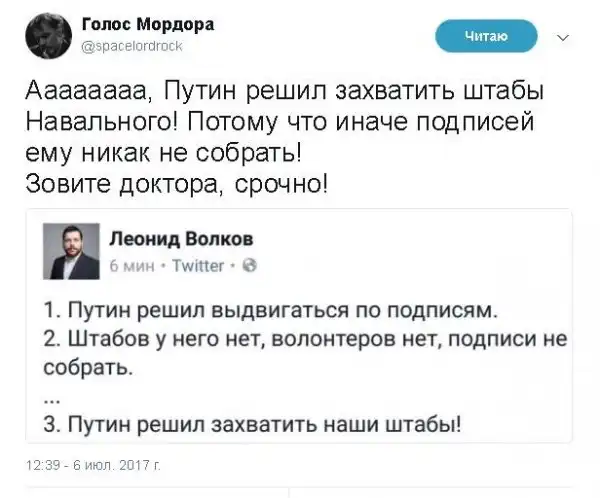Expand the tweet options chevron

560,37
